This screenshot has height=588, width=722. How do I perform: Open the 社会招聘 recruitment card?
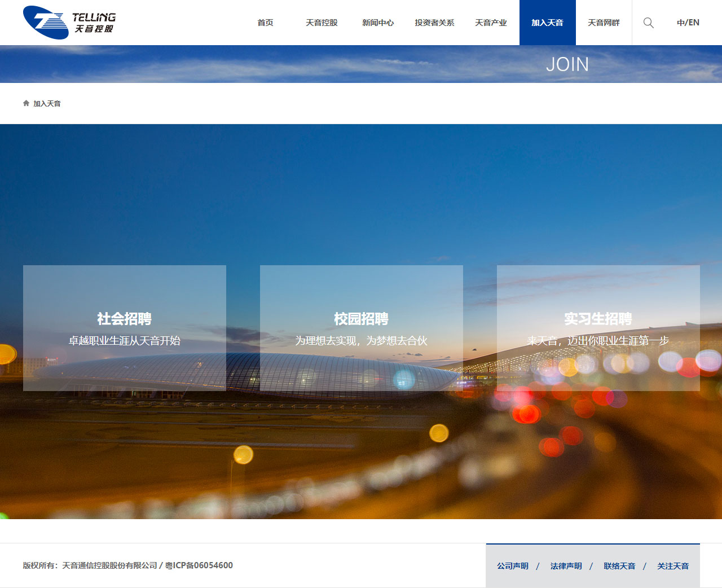pyautogui.click(x=124, y=328)
